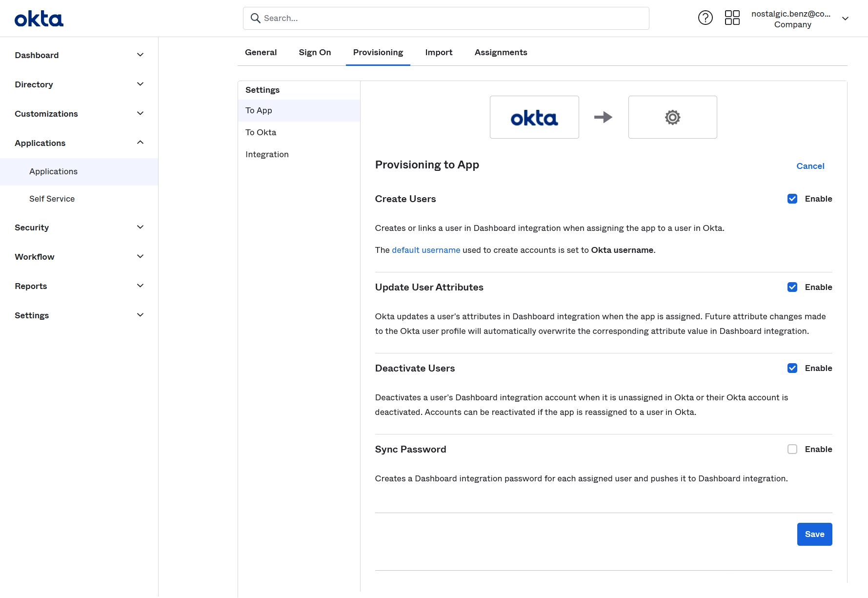Expand the Settings sidebar section
Viewport: 868px width, 598px height.
point(79,315)
